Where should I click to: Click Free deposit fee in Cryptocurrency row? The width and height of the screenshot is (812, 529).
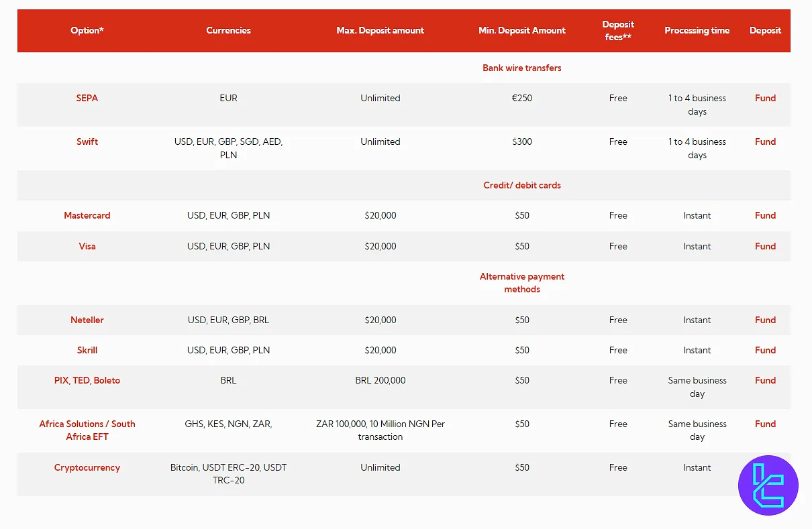618,467
